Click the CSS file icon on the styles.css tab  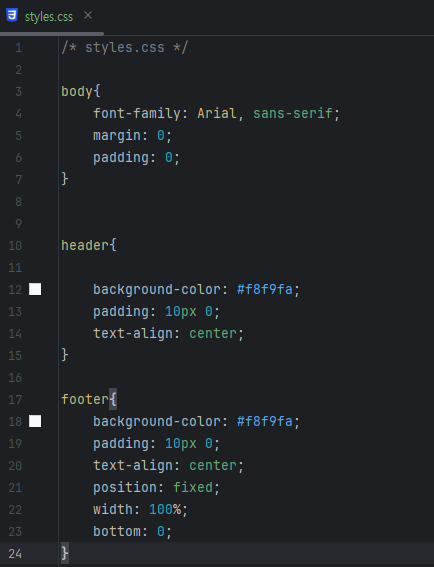pos(12,16)
